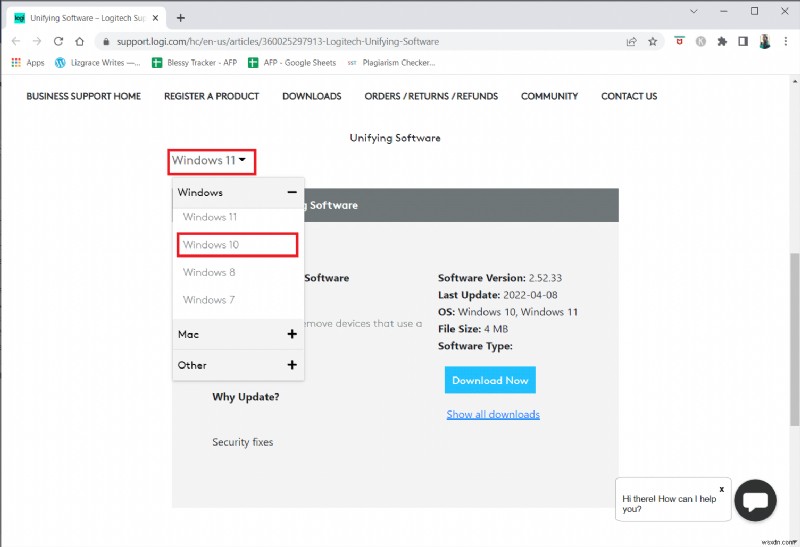Click Last Update 2022-04-08 text
Viewport: 800px width, 547px height.
coord(497,295)
